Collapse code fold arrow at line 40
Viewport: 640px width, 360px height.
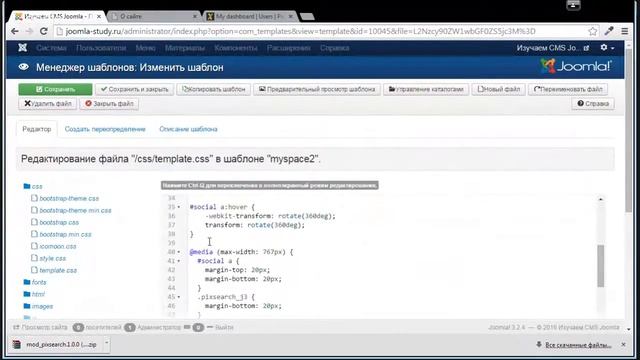point(178,252)
